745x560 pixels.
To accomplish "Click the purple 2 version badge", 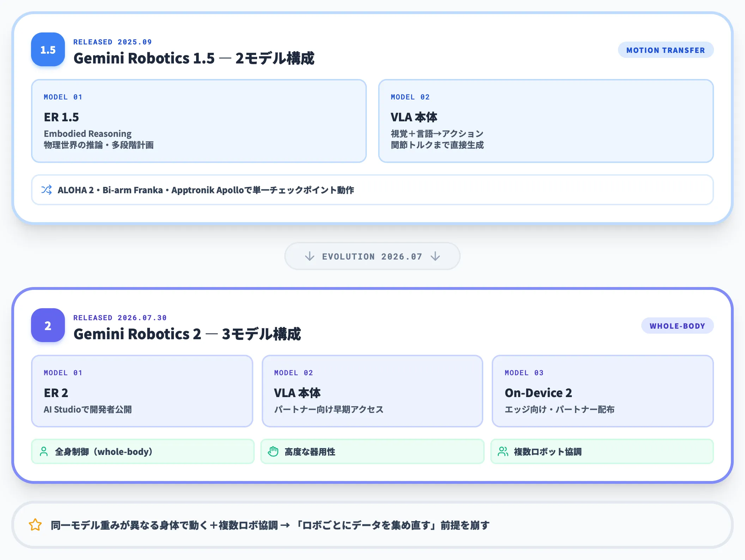I will click(48, 325).
